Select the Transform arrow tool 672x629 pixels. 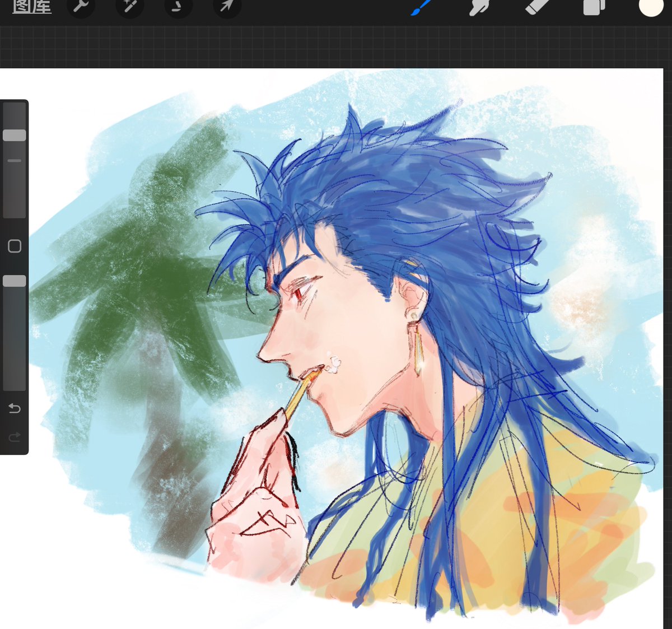[227, 6]
